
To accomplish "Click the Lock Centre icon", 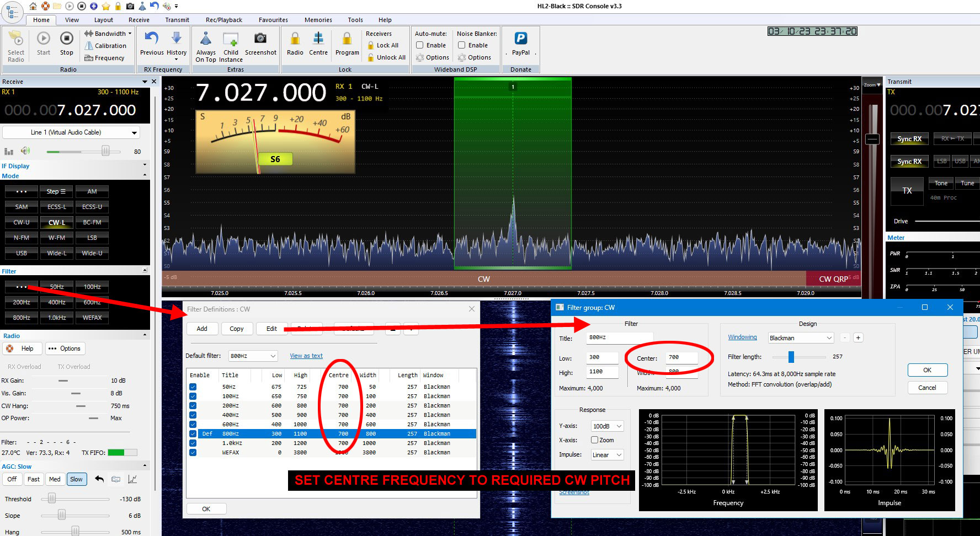I will [x=318, y=39].
